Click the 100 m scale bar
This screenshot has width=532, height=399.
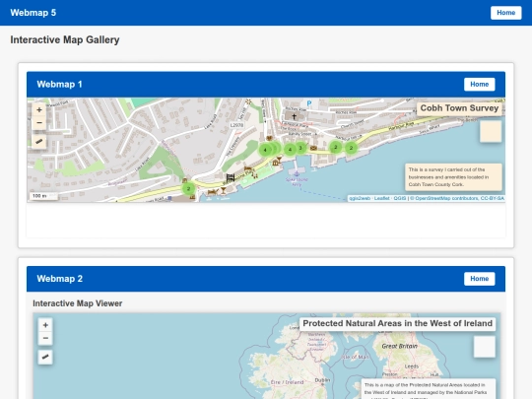(43, 196)
